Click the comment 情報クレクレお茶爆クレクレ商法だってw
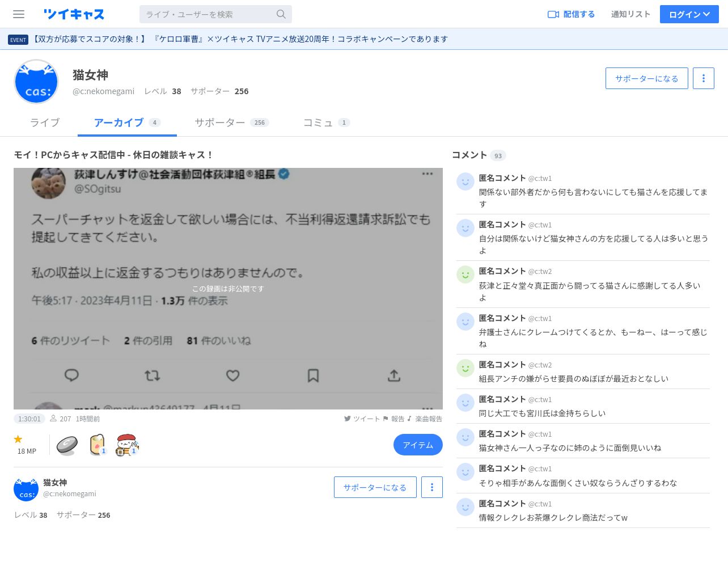Screen dimensions: 728x570 point(553,518)
